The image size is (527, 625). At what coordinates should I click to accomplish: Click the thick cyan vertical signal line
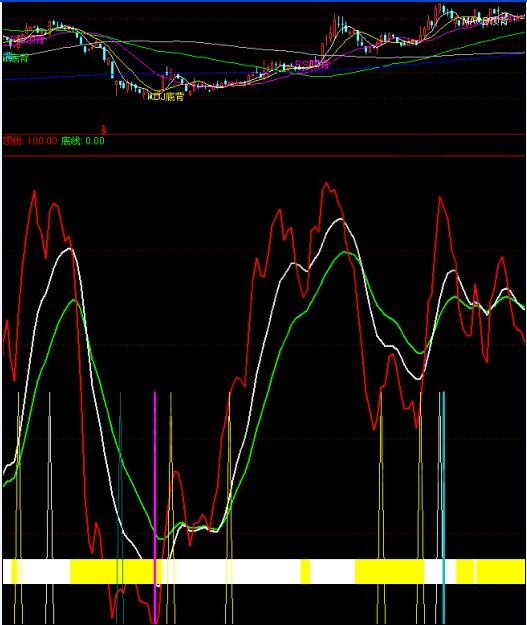click(x=443, y=508)
